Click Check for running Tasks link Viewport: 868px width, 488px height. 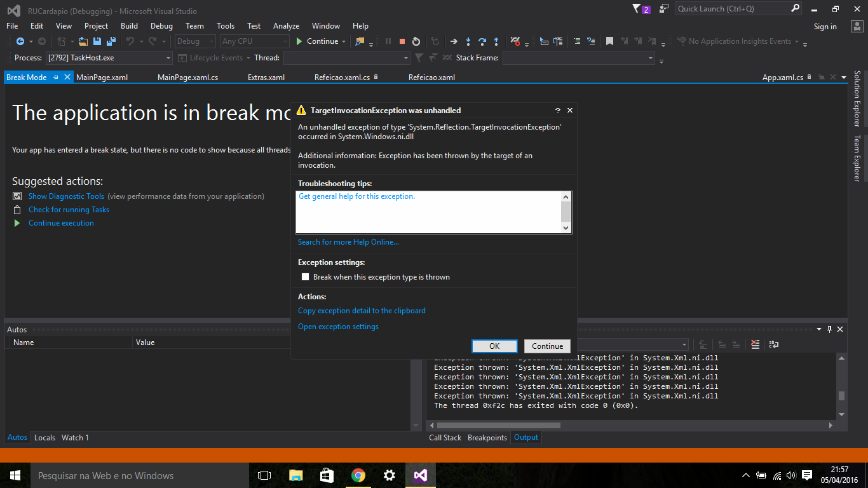tap(69, 210)
